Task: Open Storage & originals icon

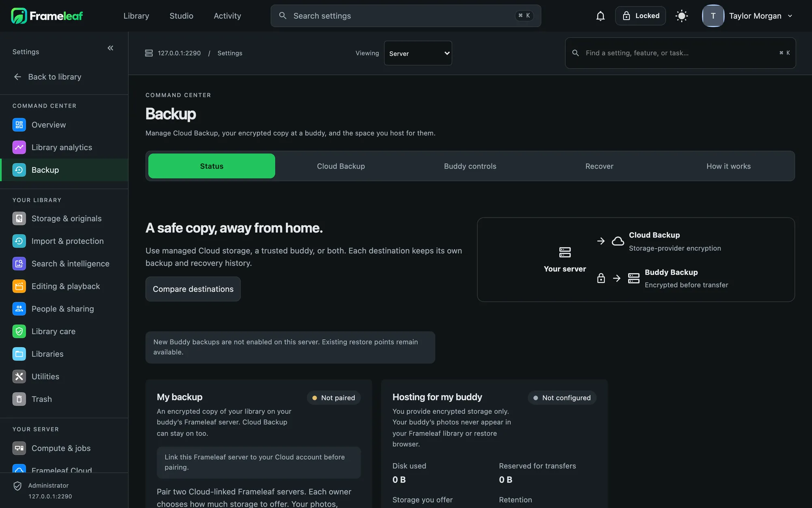Action: click(x=19, y=219)
